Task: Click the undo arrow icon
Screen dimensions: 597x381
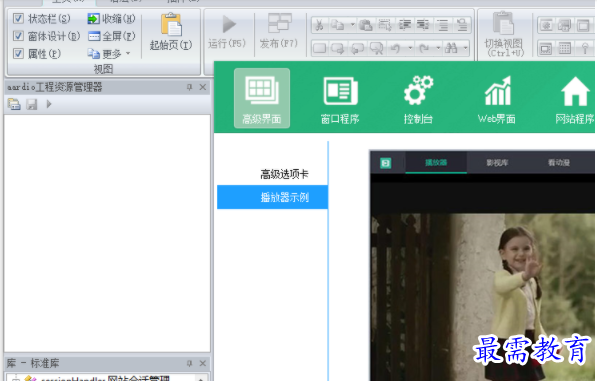Action: (x=396, y=48)
